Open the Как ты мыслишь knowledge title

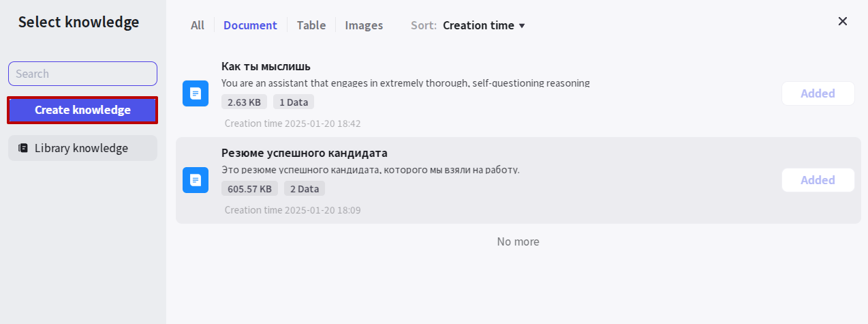[266, 66]
